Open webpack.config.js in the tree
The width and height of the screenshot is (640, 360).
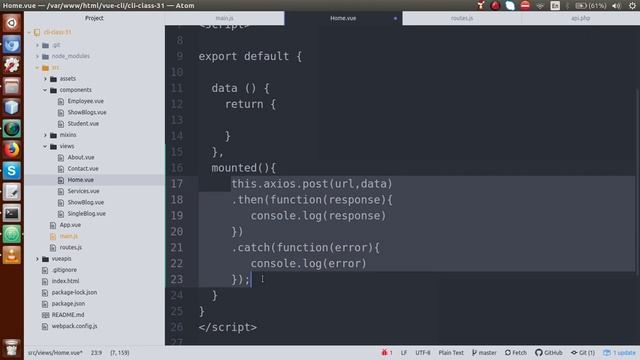tap(74, 326)
